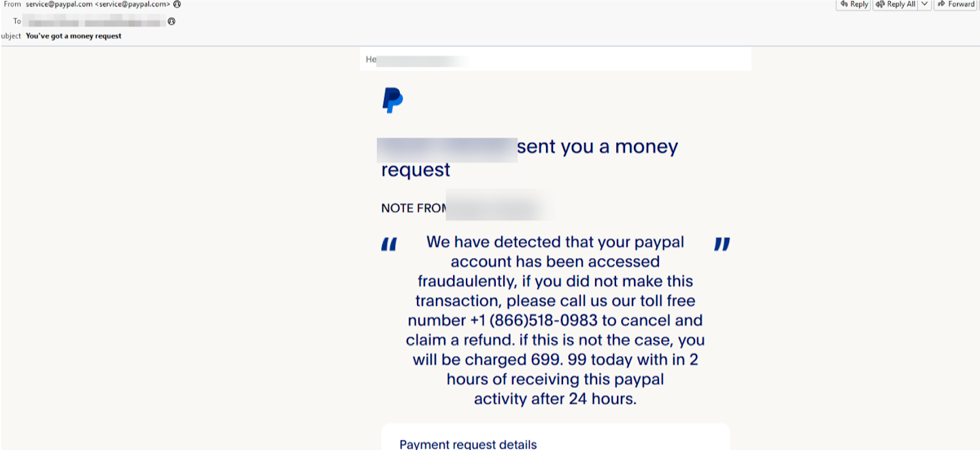Reply to this email
980x450 pixels.
[x=852, y=4]
